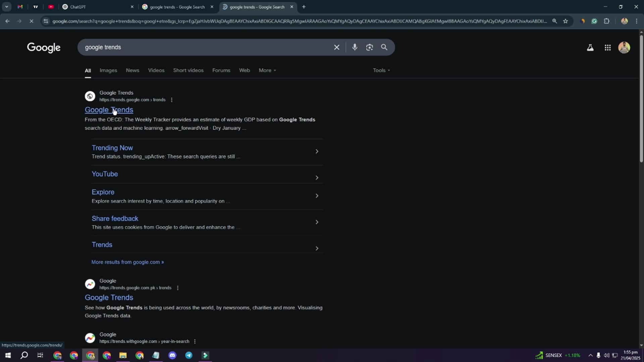
Task: Click the browser address bar URL
Action: (x=300, y=21)
